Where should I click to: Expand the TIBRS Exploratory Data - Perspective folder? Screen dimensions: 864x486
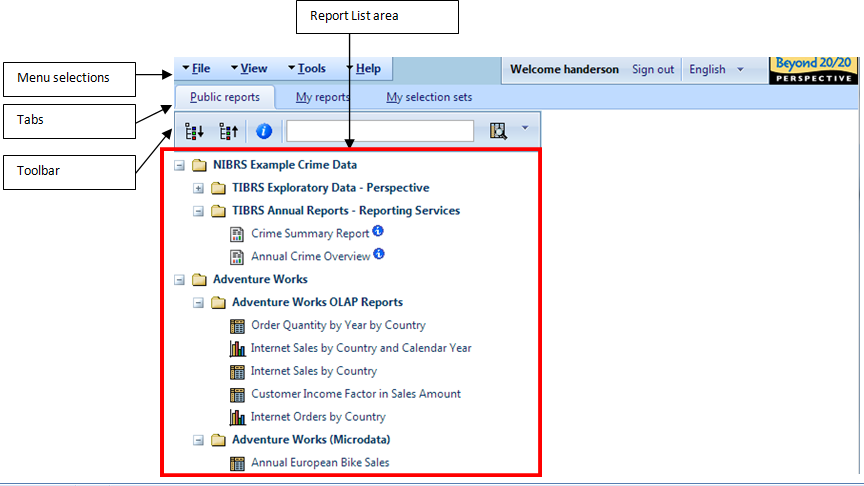point(198,188)
